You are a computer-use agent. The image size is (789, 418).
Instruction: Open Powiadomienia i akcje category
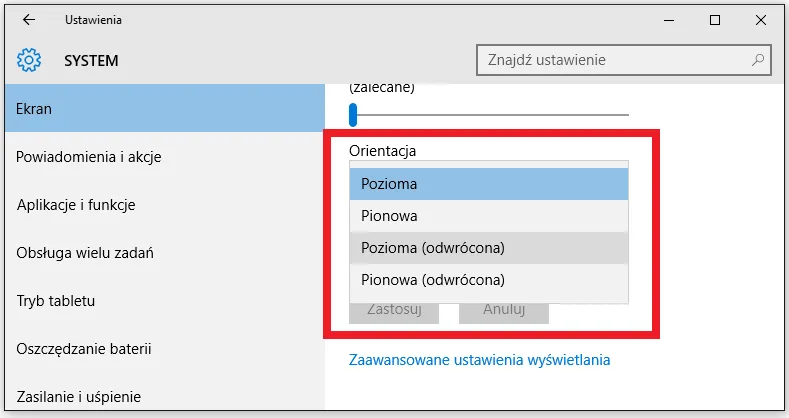[x=89, y=157]
